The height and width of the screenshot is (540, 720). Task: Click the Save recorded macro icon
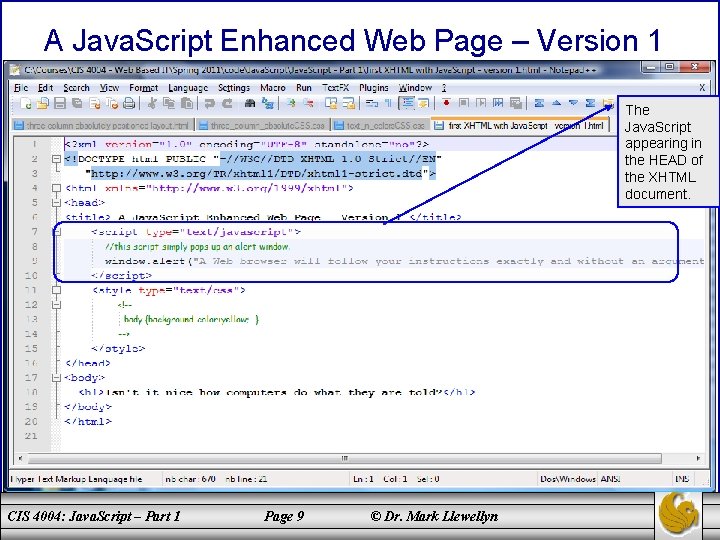click(x=516, y=103)
